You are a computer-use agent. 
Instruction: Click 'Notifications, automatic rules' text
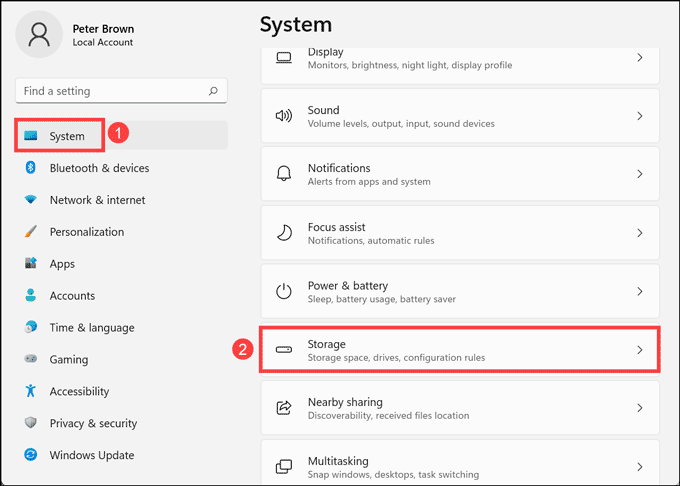371,241
